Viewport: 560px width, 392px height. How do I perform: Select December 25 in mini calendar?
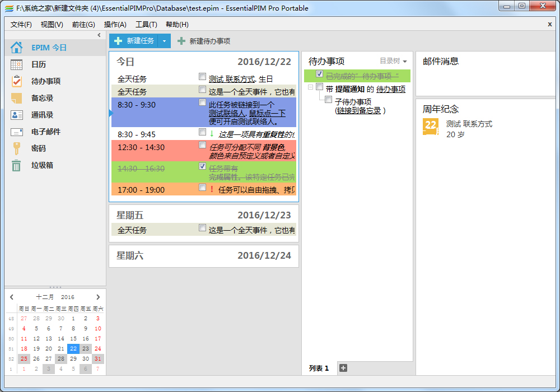(x=24, y=358)
